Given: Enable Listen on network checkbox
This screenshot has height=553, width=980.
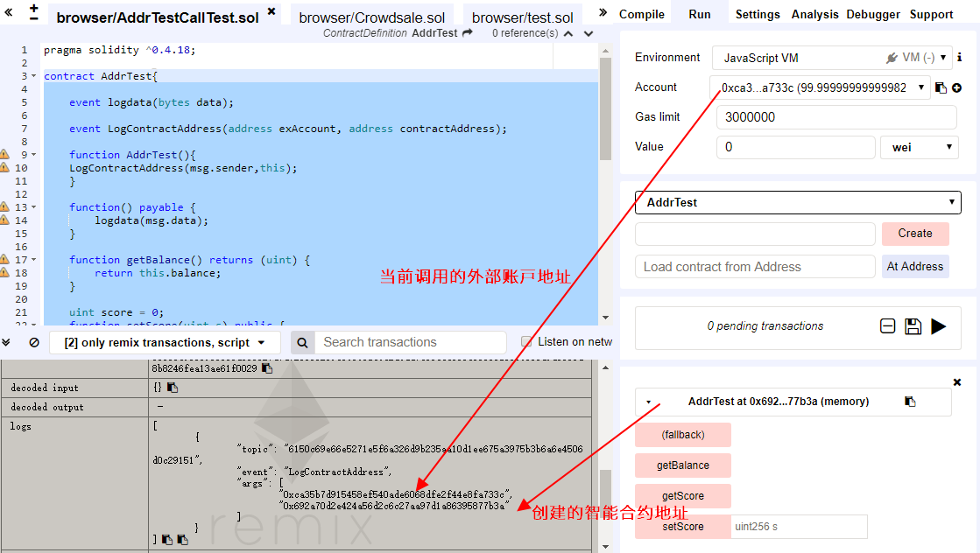Looking at the screenshot, I should coord(526,341).
